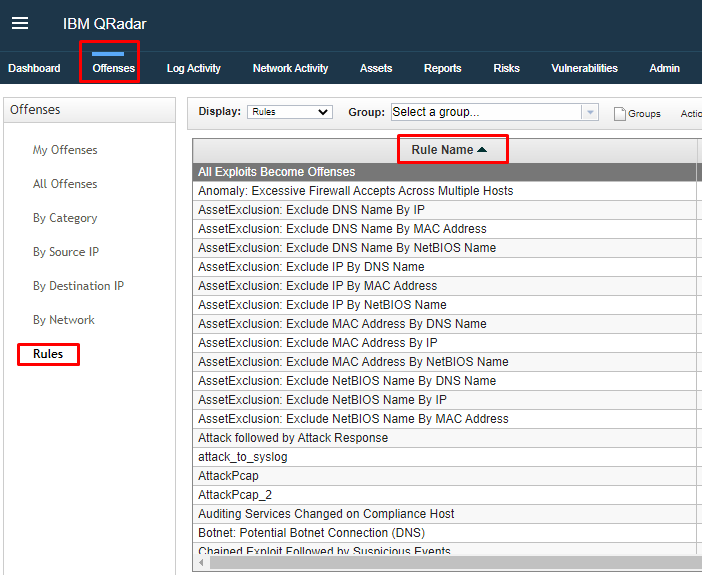
Task: Open the Vulnerabilities tab
Action: [x=584, y=68]
